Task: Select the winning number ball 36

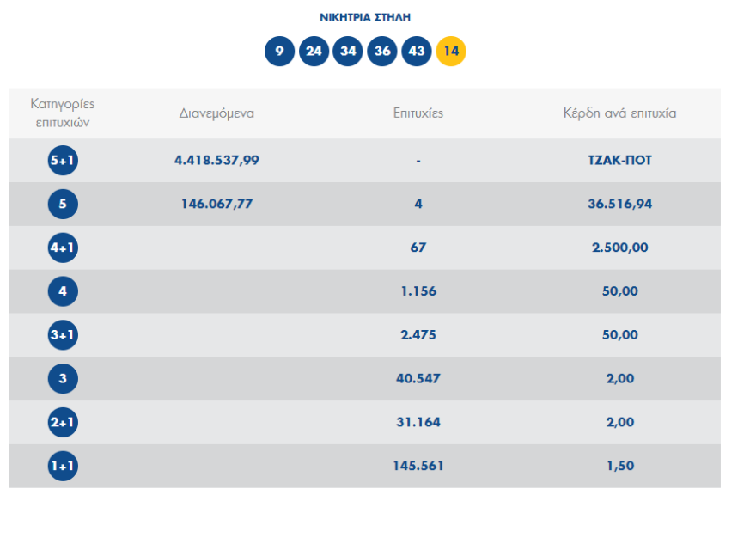Action: point(382,52)
